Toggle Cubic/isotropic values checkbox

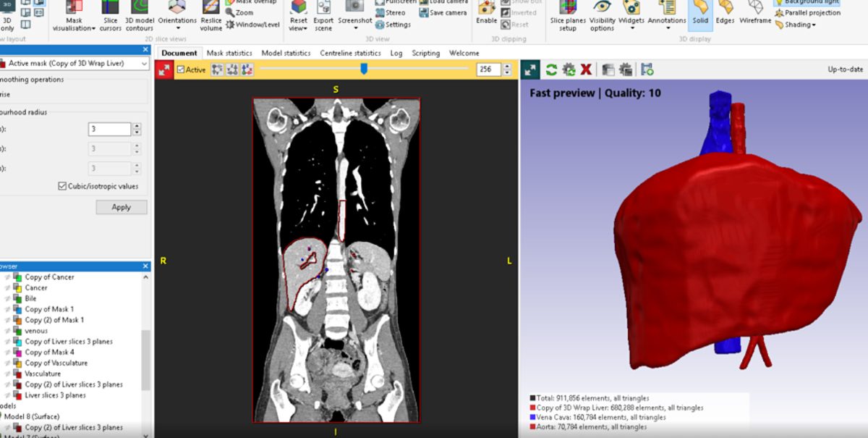[x=63, y=186]
